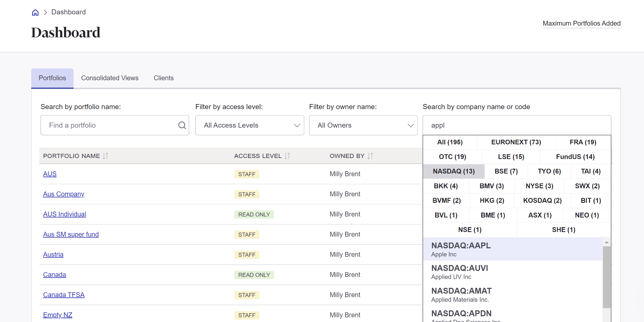Click the portfolio search magnifier icon
The image size is (644, 322).
pyautogui.click(x=182, y=125)
